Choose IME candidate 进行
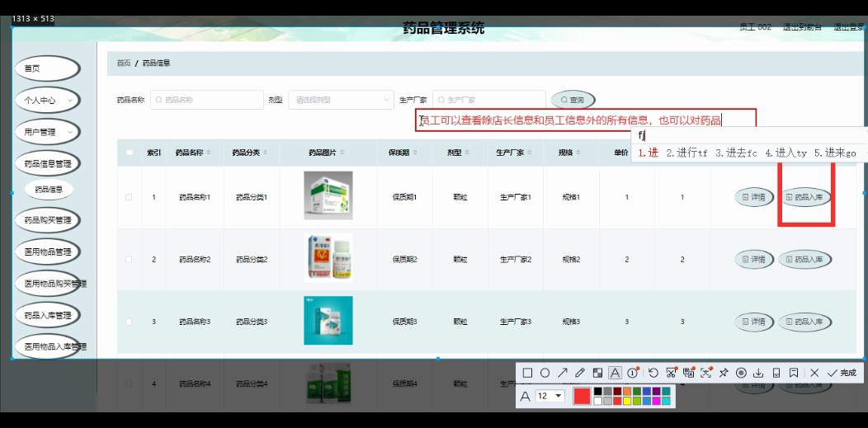 687,153
